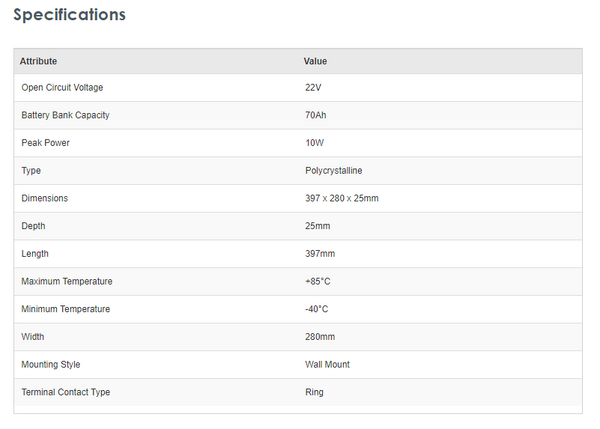
Task: Click the -40°C temperature value
Action: pyautogui.click(x=316, y=309)
